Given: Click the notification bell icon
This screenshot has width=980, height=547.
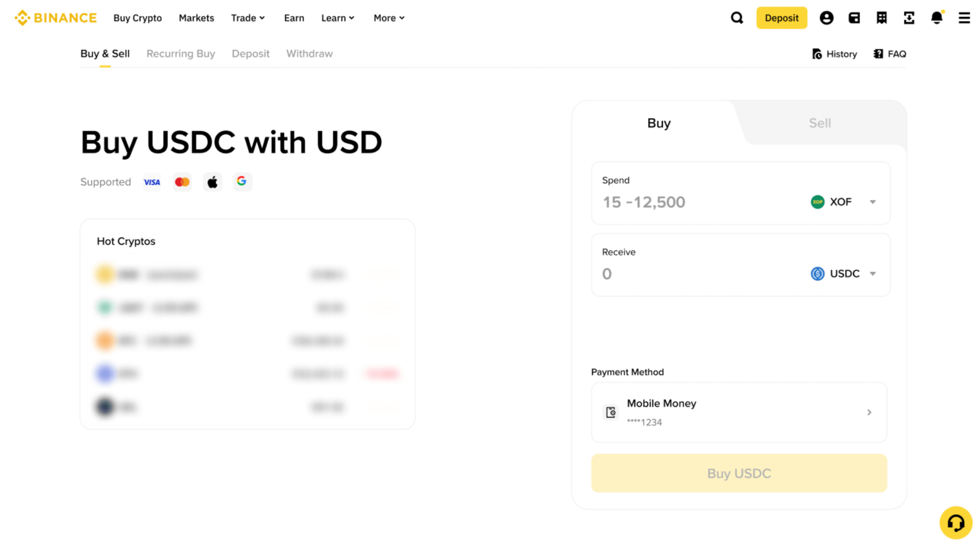Looking at the screenshot, I should [x=937, y=18].
